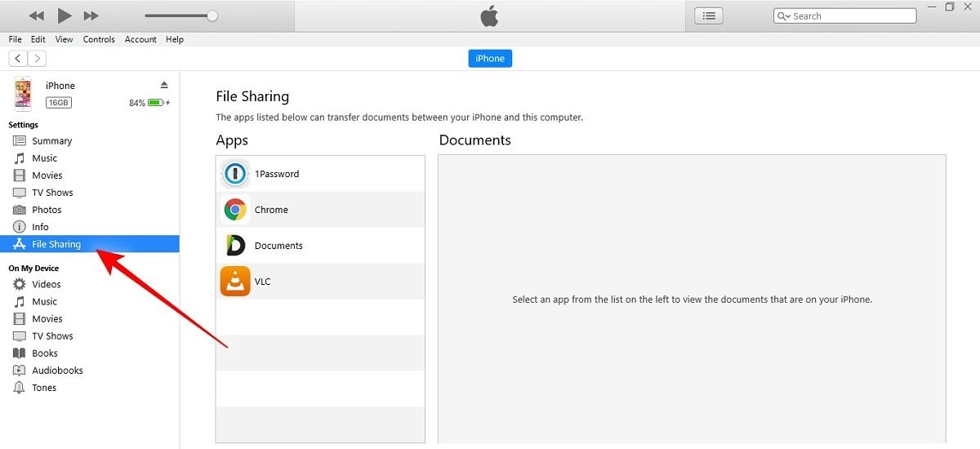The height and width of the screenshot is (449, 980).
Task: Click the volume slider knob
Action: pyautogui.click(x=212, y=16)
